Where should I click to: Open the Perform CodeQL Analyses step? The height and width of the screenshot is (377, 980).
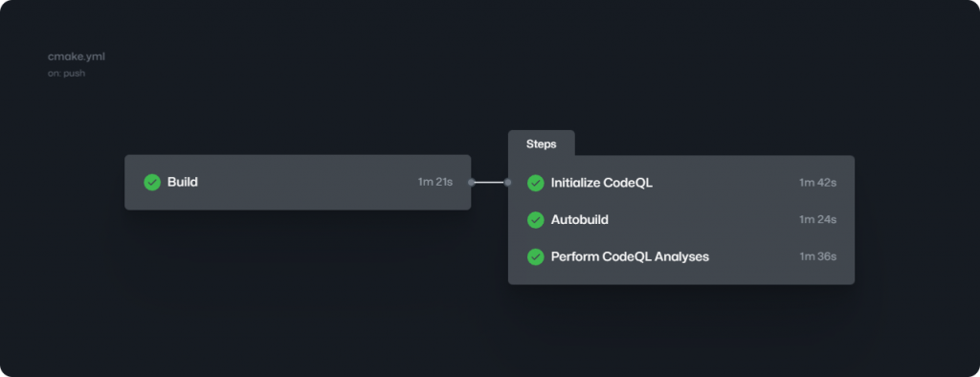(681, 257)
